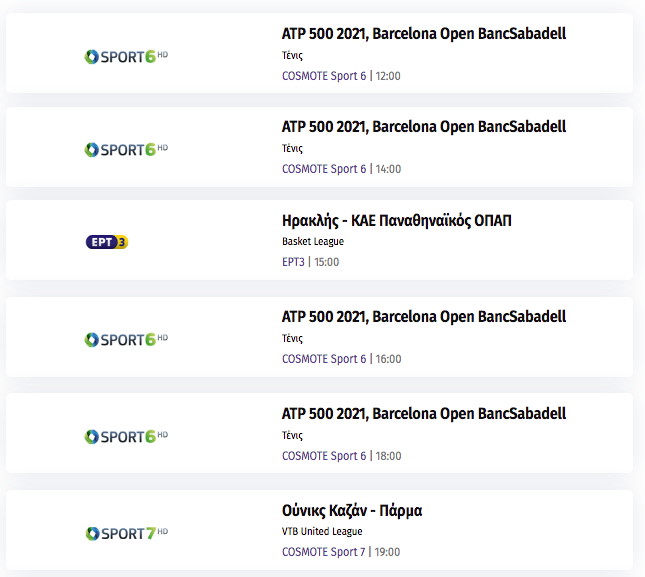Follow the COSMOTE Sport 6 link at 16:00
This screenshot has height=577, width=645.
(324, 359)
